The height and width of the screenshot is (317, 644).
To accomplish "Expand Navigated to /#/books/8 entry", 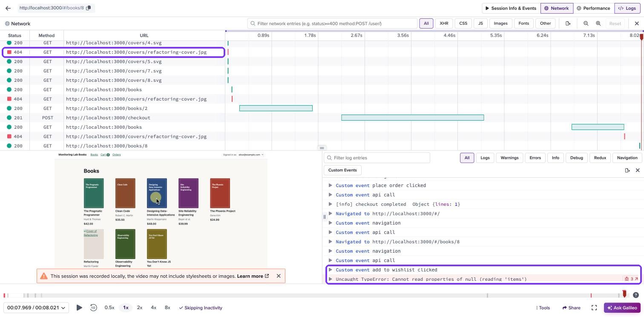I will pos(330,242).
